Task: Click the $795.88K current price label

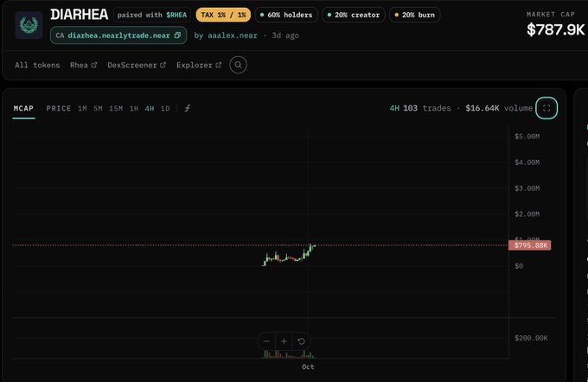Action: tap(529, 245)
